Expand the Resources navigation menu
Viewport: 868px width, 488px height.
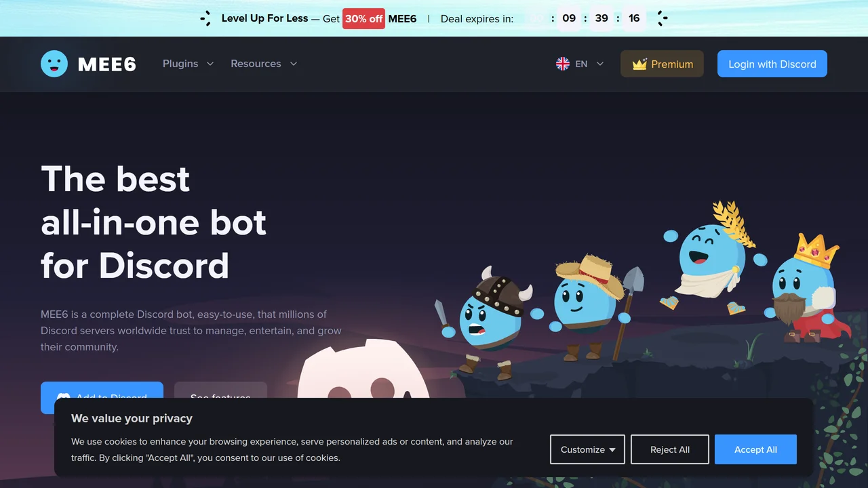coord(264,64)
